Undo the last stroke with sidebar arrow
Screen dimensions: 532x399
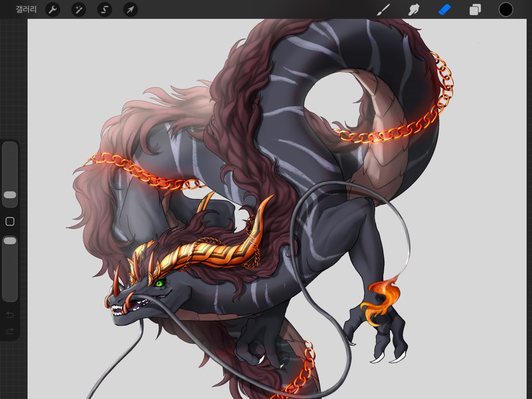10,315
